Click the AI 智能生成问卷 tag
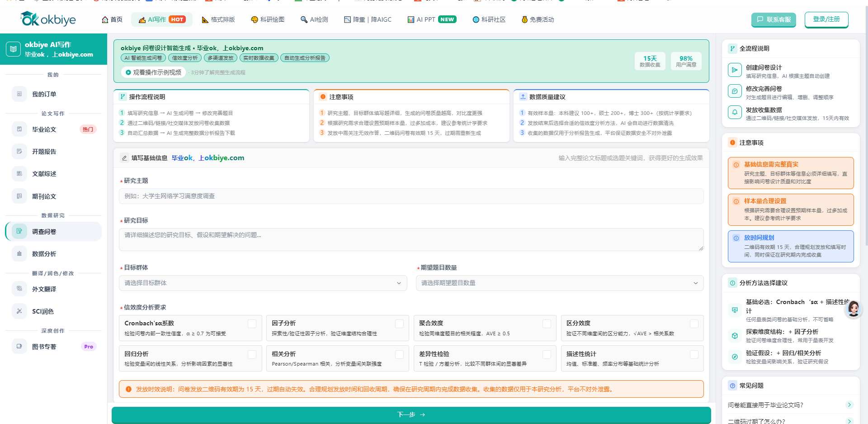 (143, 58)
